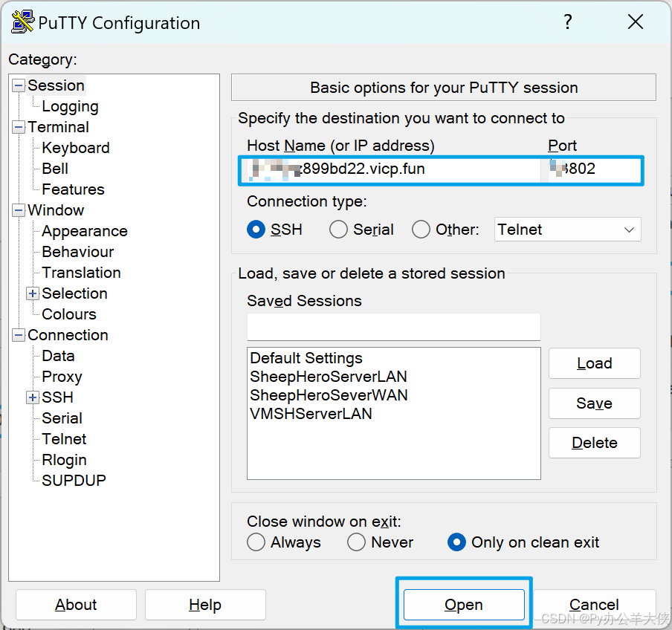Collapse the Connection tree node
This screenshot has width=672, height=630.
click(x=18, y=335)
